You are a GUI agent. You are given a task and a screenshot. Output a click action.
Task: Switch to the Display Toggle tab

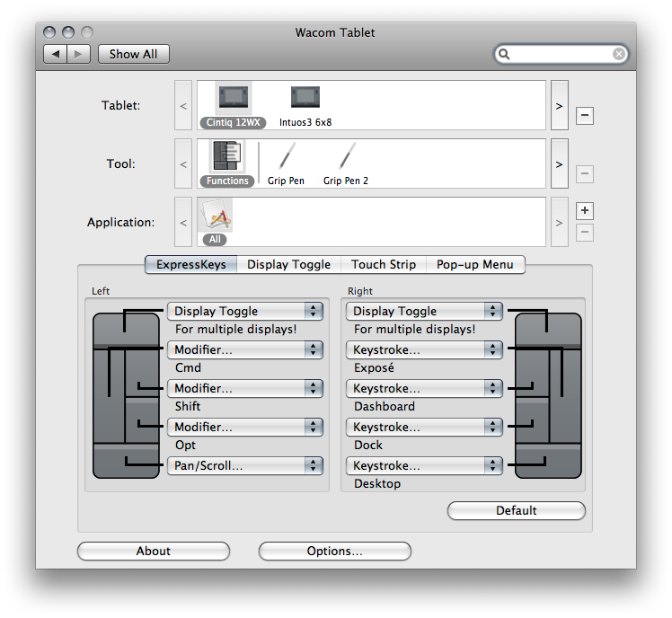tap(289, 264)
